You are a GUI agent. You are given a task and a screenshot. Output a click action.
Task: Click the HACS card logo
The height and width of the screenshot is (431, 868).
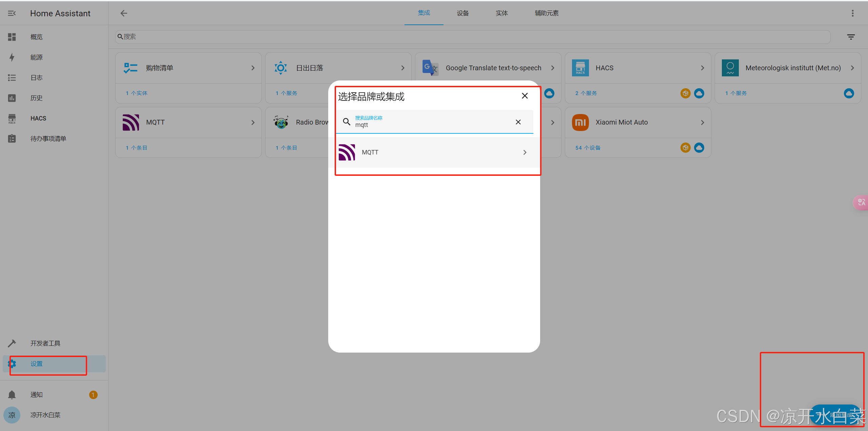(580, 68)
